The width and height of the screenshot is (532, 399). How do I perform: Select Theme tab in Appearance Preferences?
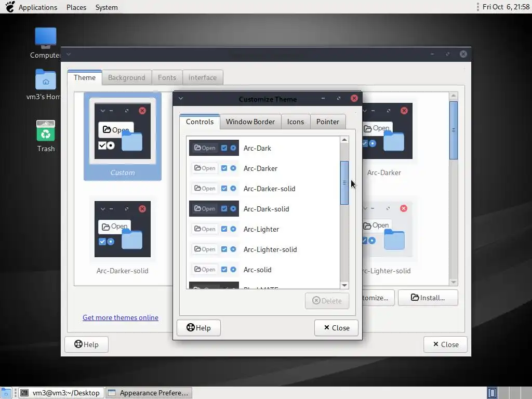click(85, 77)
